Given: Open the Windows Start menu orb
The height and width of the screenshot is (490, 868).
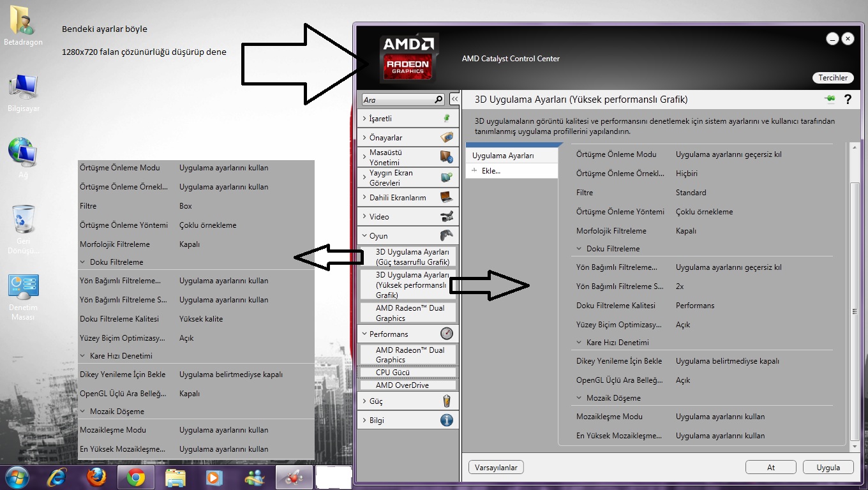Looking at the screenshot, I should click(x=17, y=477).
